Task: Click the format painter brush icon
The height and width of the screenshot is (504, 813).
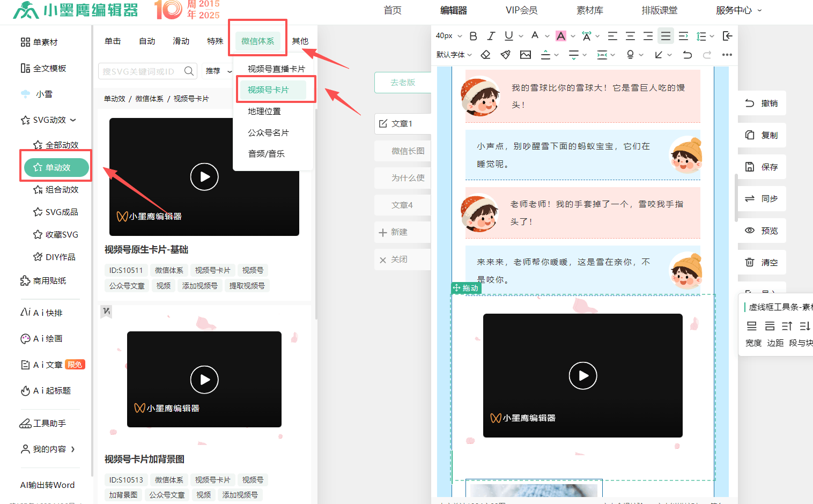Action: pos(505,55)
